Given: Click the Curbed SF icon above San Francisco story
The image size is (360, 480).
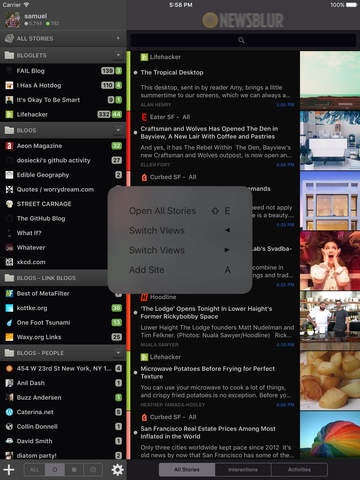Looking at the screenshot, I should tap(144, 417).
